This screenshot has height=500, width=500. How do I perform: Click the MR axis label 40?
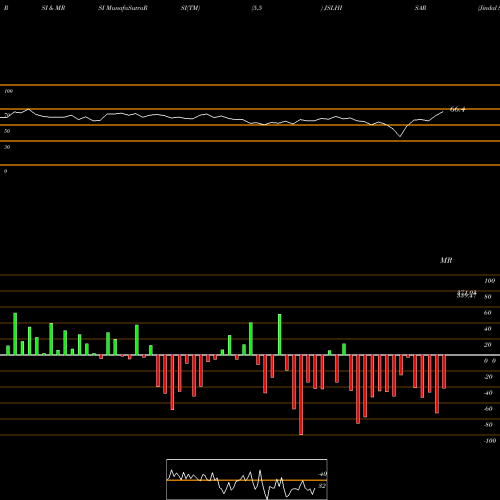[488, 329]
